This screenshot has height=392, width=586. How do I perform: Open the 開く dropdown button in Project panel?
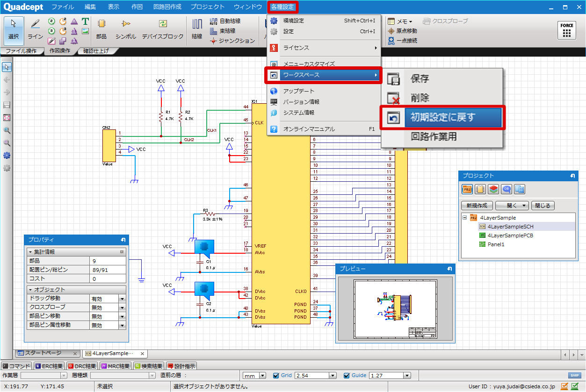pos(512,206)
